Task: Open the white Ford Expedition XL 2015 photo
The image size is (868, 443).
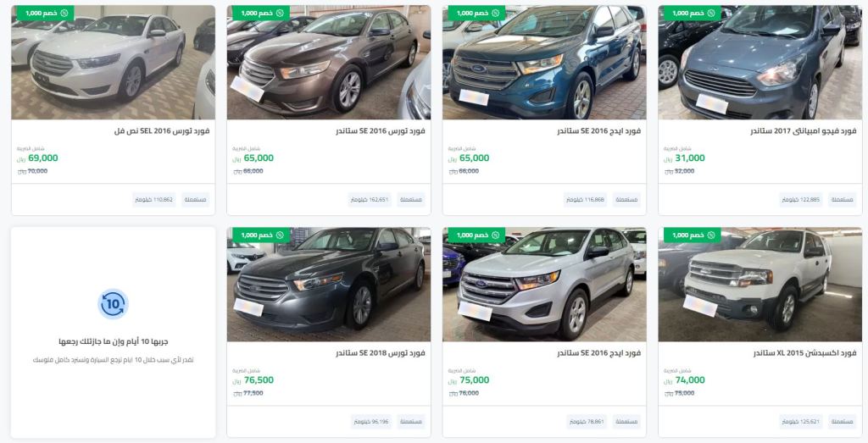Action: 760,285
